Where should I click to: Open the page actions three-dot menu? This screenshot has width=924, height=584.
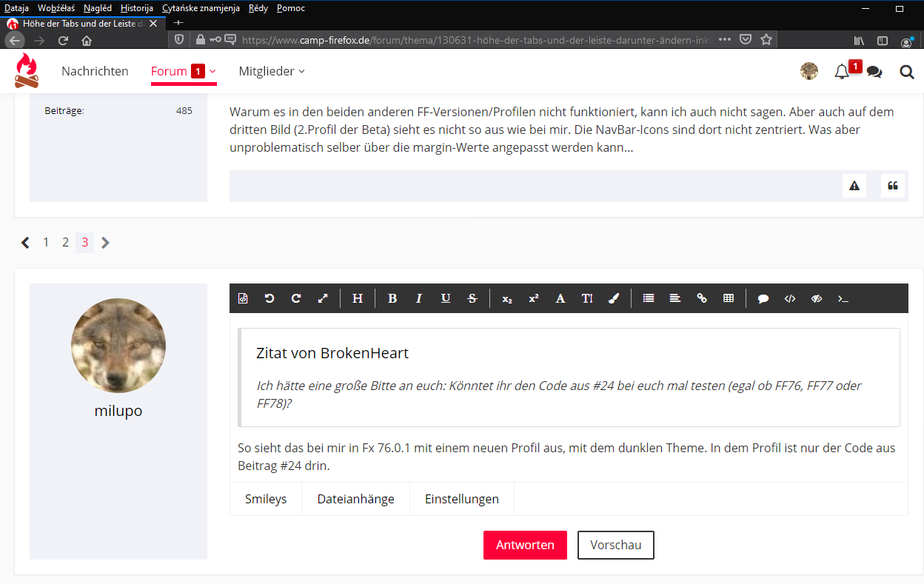click(x=725, y=39)
